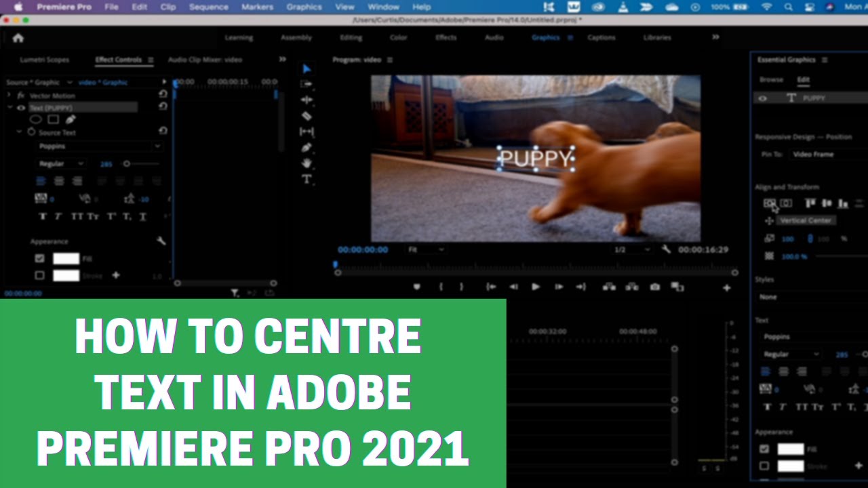Select the Ripple Edit tool
This screenshot has width=868, height=488.
(307, 100)
